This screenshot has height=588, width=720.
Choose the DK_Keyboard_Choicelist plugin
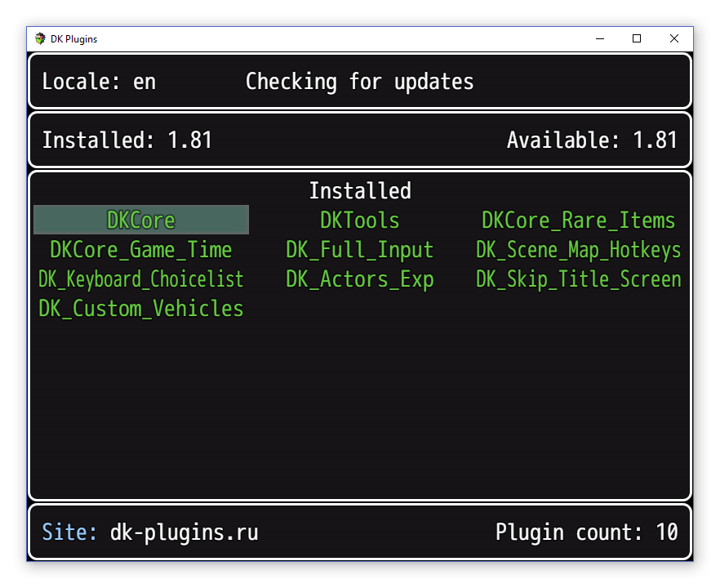point(141,279)
